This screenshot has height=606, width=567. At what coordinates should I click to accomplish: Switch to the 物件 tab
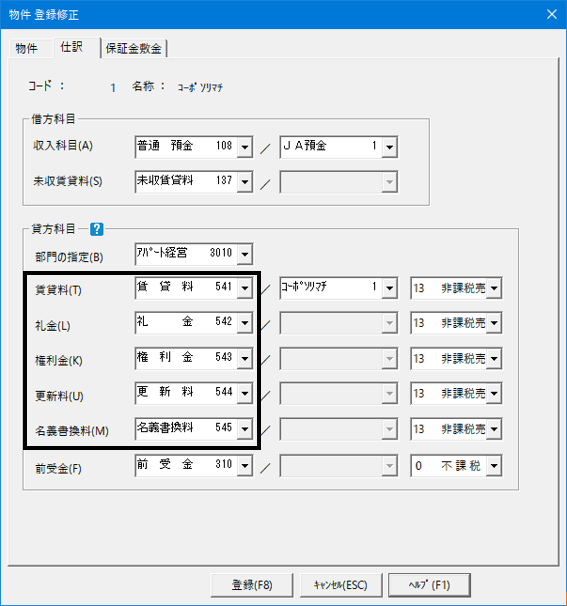pos(29,49)
